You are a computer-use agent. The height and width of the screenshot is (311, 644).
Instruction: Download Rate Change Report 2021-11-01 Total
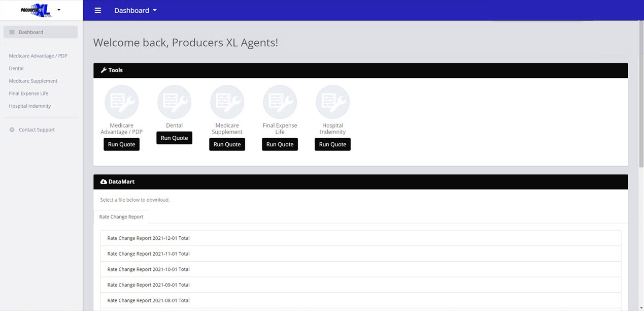coord(361,254)
